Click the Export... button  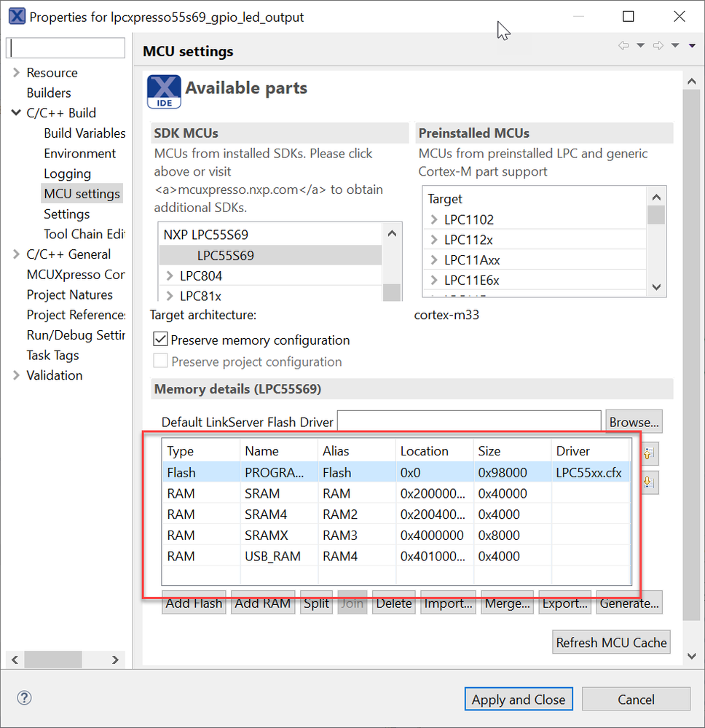point(565,603)
